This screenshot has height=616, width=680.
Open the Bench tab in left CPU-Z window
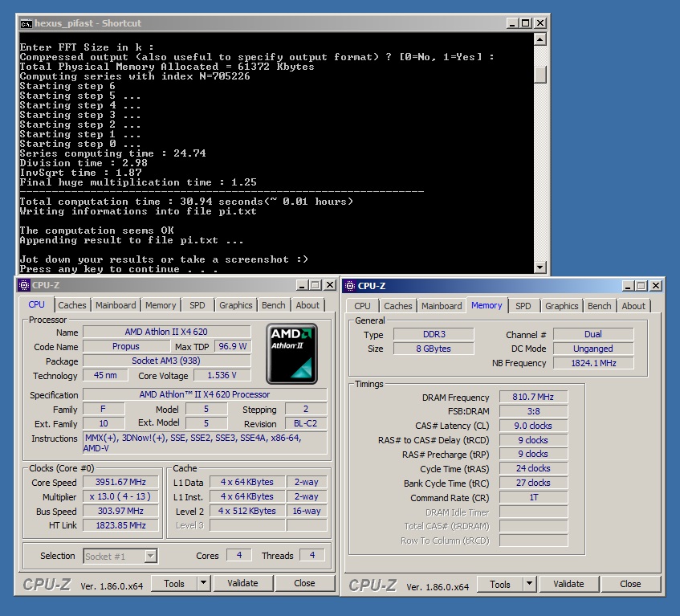pyautogui.click(x=274, y=305)
